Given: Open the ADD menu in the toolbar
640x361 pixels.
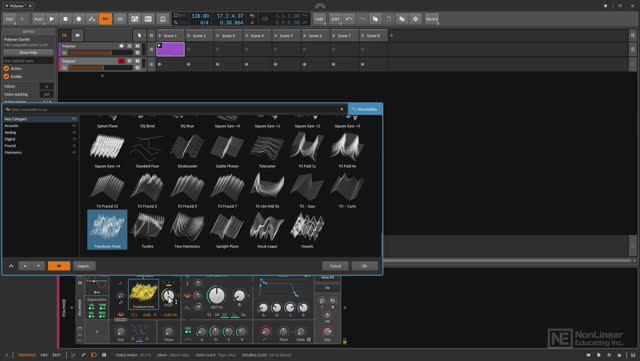Looking at the screenshot, I should [320, 19].
